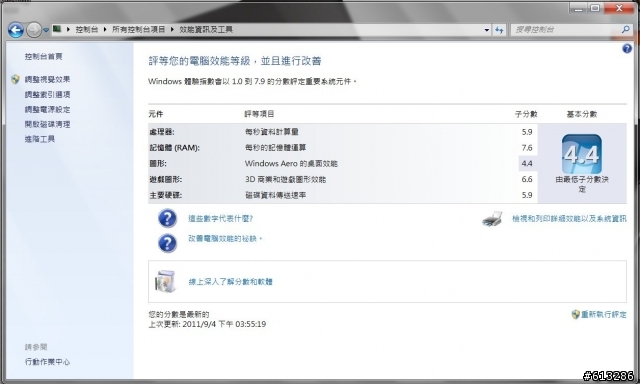Open the 改善電腦效能的秘訣 link
The image size is (640, 384).
coord(225,238)
